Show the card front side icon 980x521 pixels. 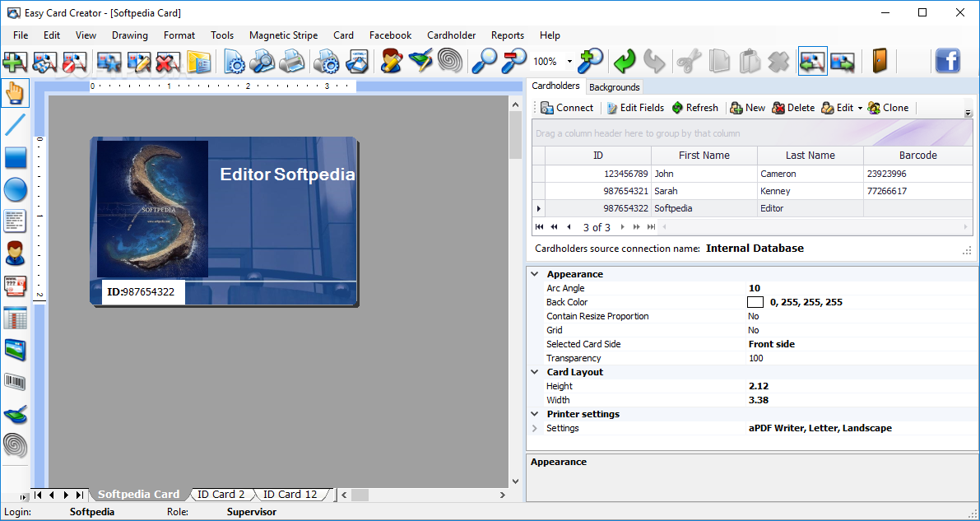812,61
